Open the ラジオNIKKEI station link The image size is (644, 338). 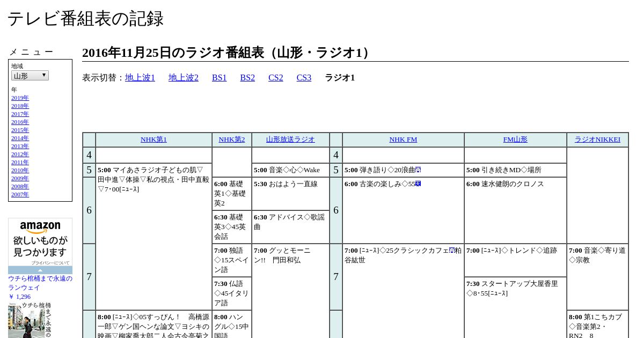coord(597,139)
